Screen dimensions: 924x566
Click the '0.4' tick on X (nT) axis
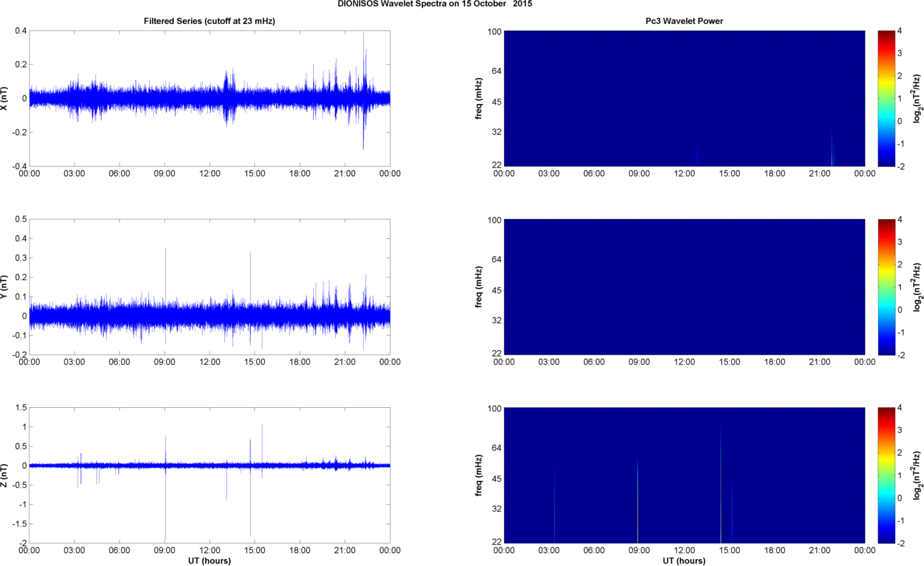pos(20,31)
